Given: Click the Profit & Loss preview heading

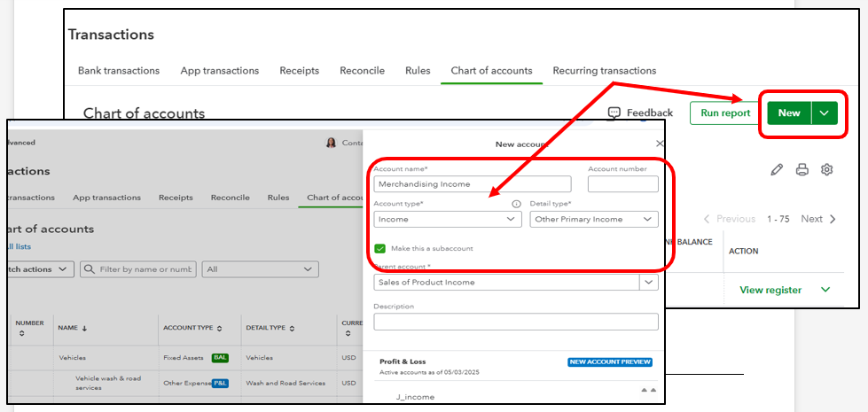Looking at the screenshot, I should point(403,361).
